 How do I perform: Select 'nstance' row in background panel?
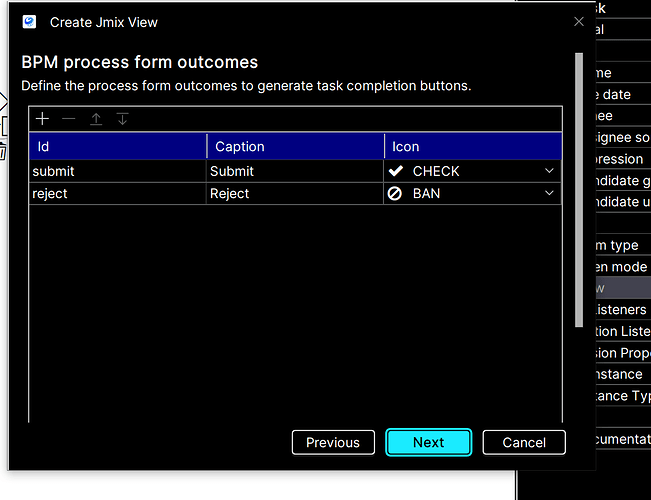click(x=623, y=374)
